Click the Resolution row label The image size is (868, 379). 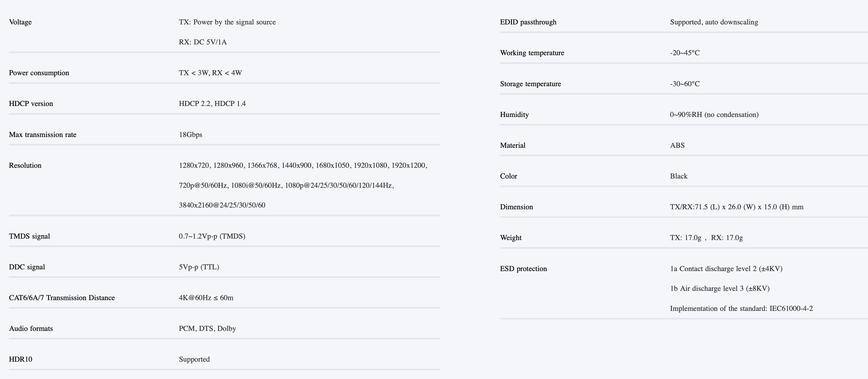(25, 165)
